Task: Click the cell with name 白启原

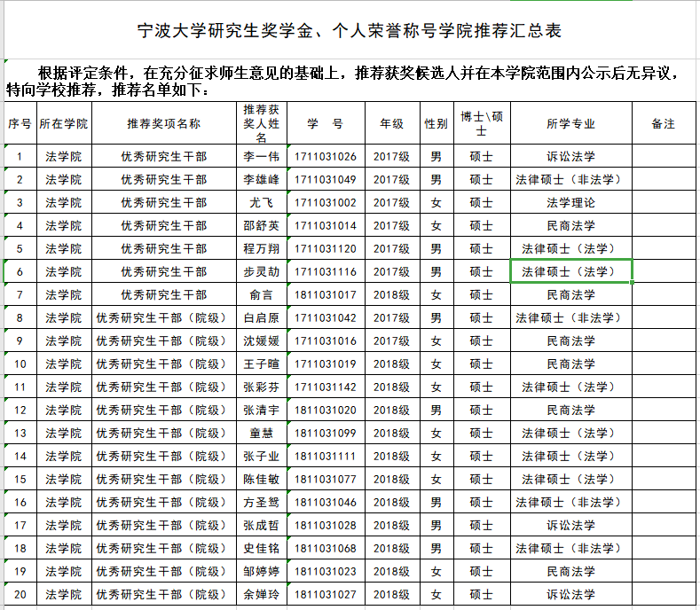Action: (262, 317)
